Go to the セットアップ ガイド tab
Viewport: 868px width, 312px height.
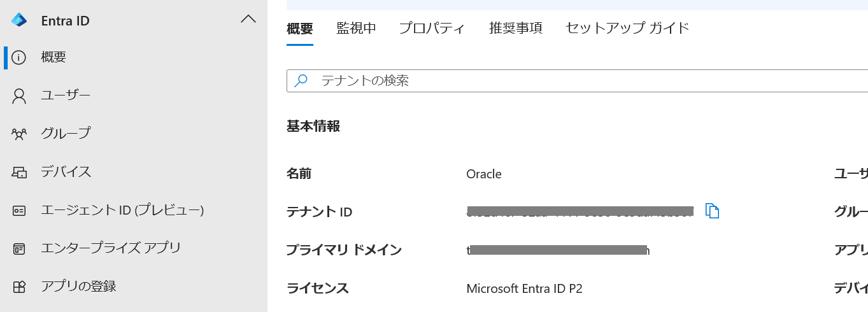click(627, 29)
